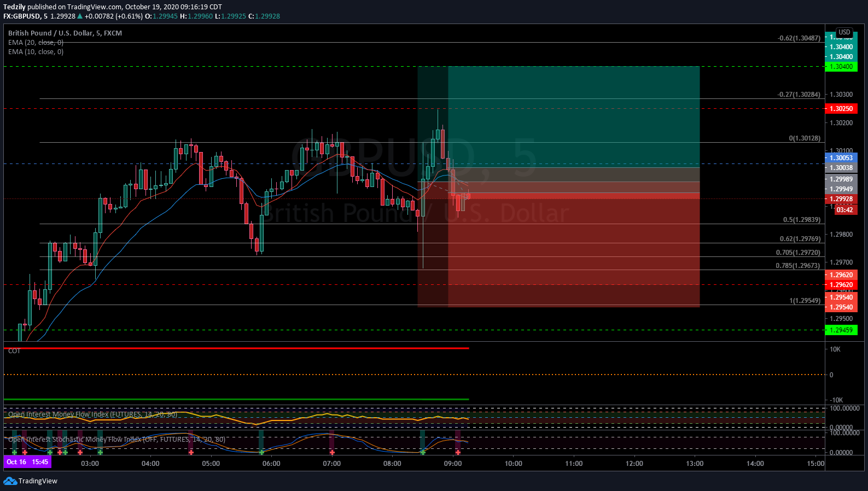Click the green 1.29459 price label
This screenshot has height=491, width=868.
[841, 330]
